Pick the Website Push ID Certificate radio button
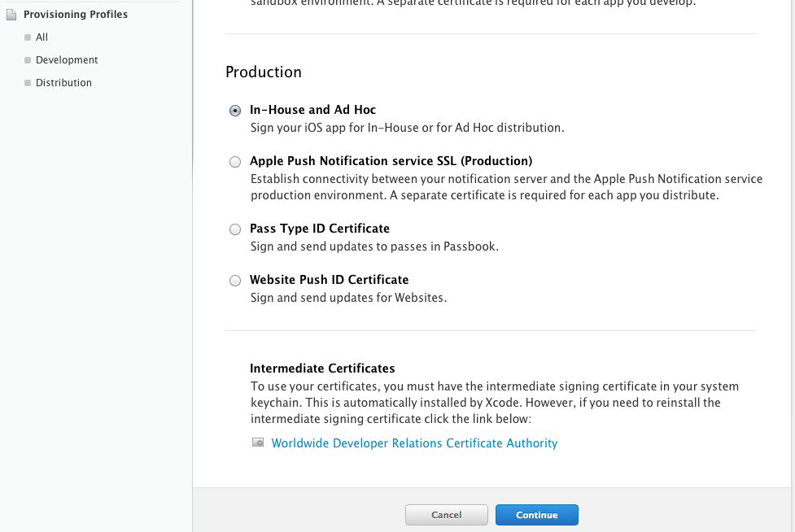The height and width of the screenshot is (532, 795). click(x=235, y=281)
